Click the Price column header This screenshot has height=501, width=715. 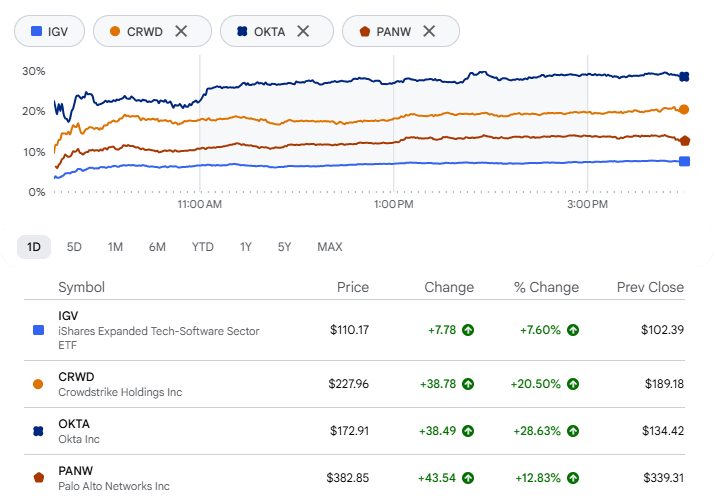pyautogui.click(x=352, y=287)
